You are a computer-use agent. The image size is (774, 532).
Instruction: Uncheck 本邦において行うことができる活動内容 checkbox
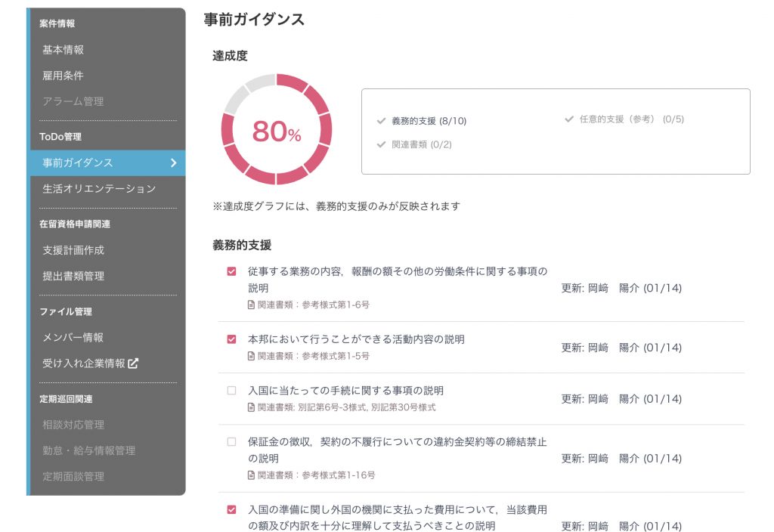[x=232, y=339]
